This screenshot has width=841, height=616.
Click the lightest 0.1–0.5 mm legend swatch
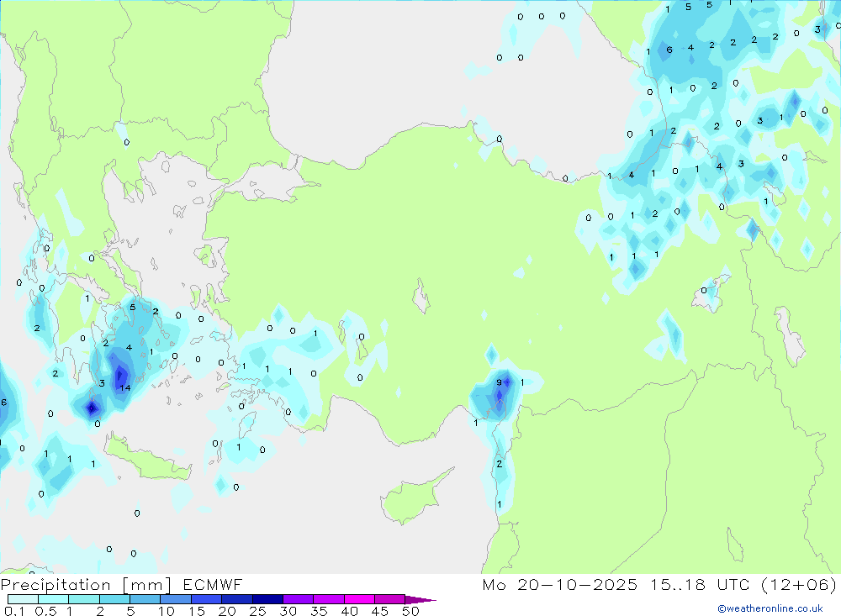pos(23,599)
